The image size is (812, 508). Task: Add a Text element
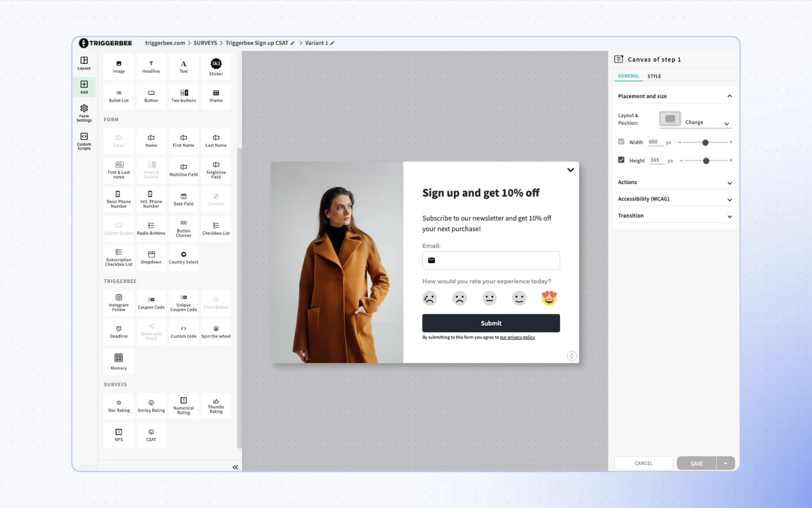click(184, 67)
